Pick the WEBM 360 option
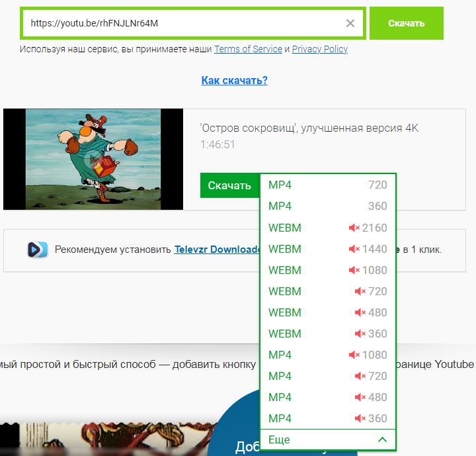 pyautogui.click(x=328, y=334)
